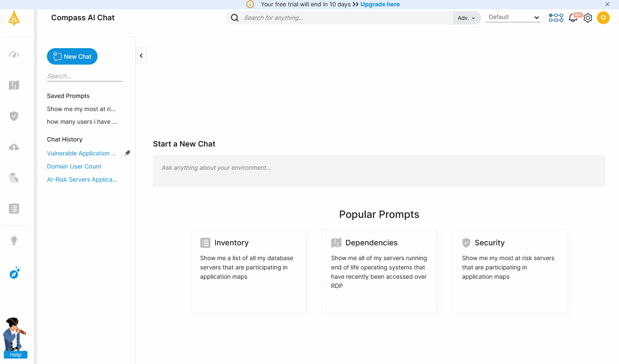
Task: Select saved prompt how many users i have
Action: (82, 122)
